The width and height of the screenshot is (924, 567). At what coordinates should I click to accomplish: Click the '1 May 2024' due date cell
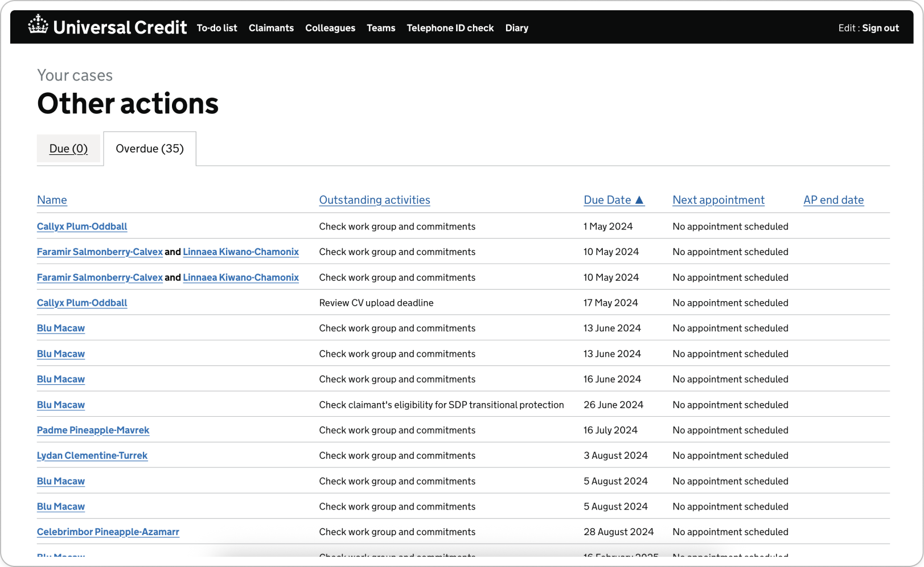pos(608,227)
